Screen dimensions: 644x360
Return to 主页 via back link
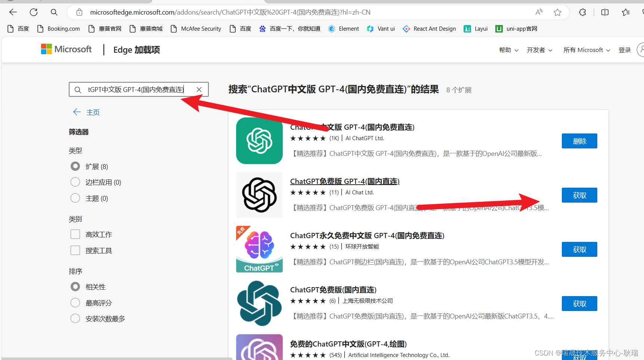[x=86, y=112]
